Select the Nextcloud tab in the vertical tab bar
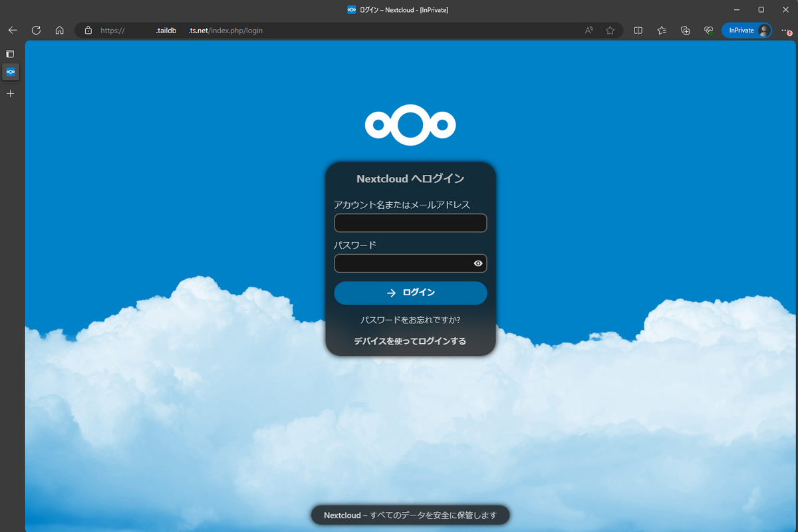The width and height of the screenshot is (798, 532). (10, 72)
